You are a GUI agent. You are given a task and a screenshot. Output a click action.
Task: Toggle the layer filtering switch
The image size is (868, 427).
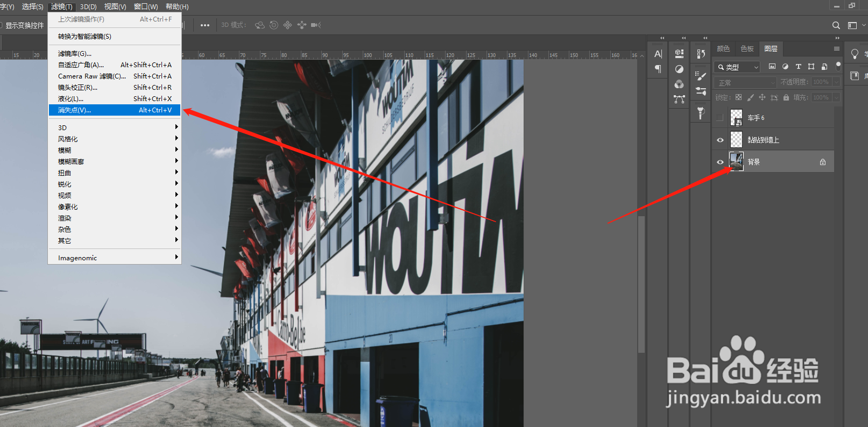pos(838,66)
